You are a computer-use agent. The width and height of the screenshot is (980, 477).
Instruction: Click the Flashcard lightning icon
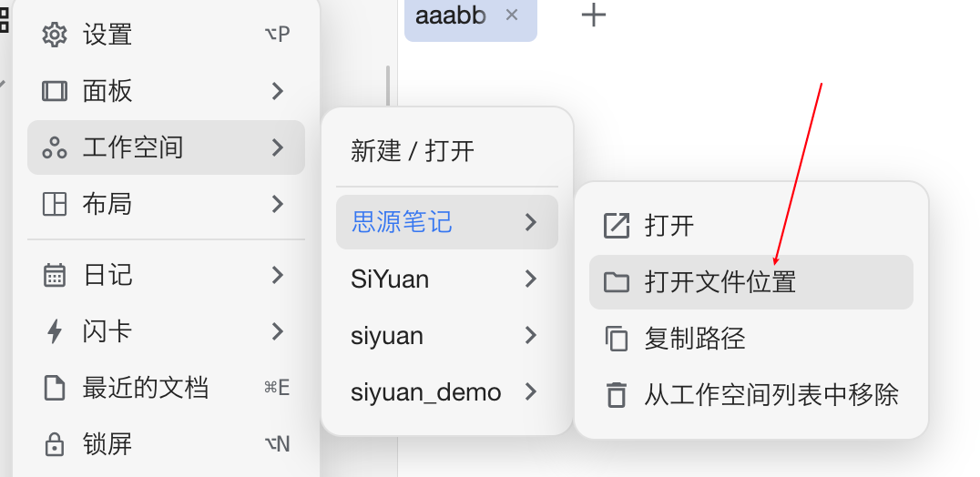55,331
